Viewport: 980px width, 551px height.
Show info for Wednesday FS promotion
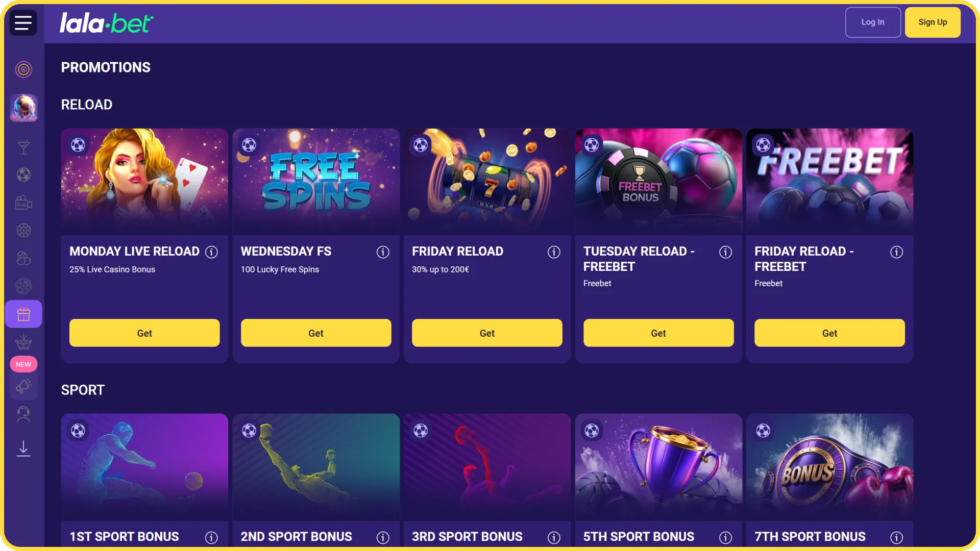point(383,252)
